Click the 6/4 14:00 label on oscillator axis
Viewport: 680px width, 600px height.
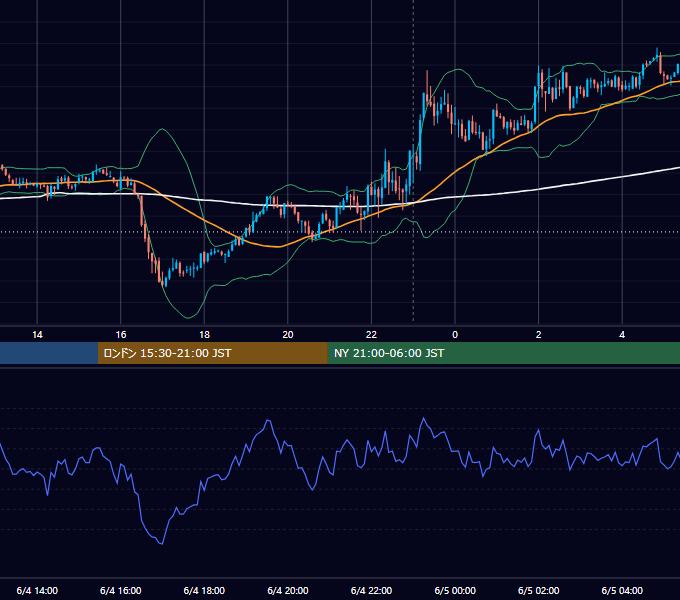coord(37,590)
